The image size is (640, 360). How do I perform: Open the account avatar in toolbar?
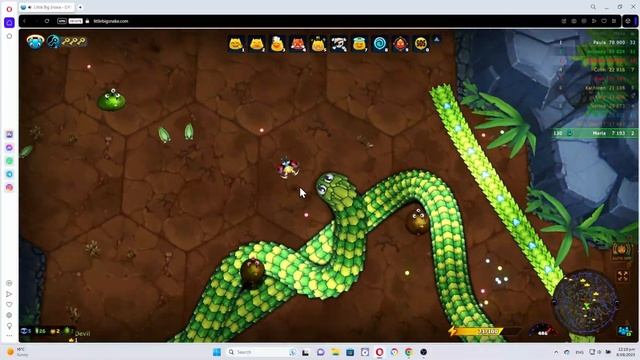[628, 21]
